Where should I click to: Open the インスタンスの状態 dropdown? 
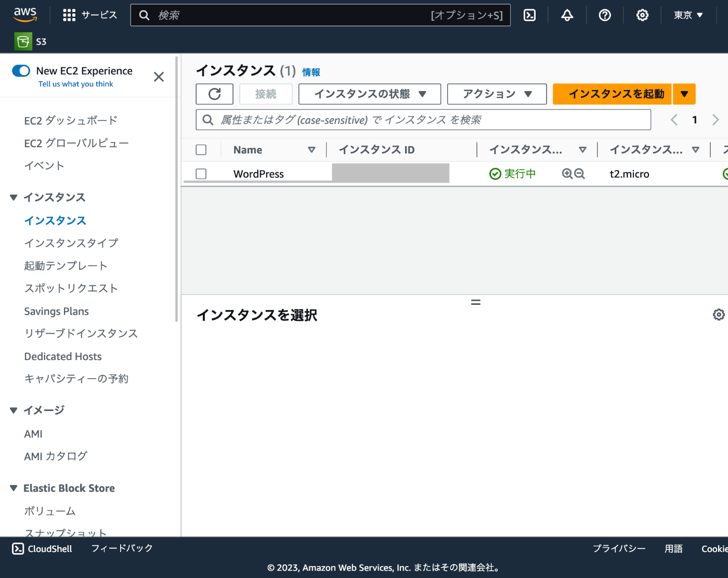point(370,94)
